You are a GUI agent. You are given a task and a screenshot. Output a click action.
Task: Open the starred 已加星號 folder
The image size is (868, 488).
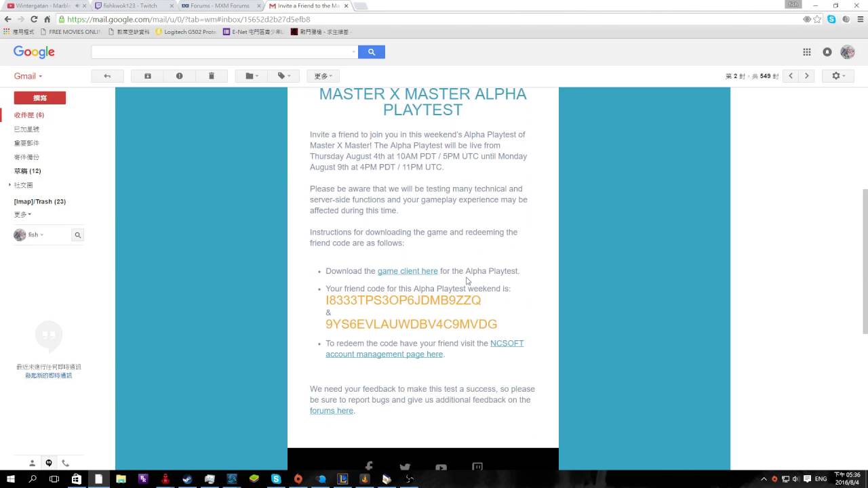(x=27, y=129)
